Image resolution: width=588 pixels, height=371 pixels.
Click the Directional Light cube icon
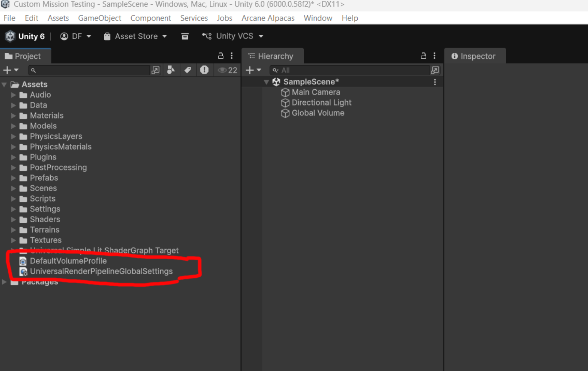pos(285,103)
